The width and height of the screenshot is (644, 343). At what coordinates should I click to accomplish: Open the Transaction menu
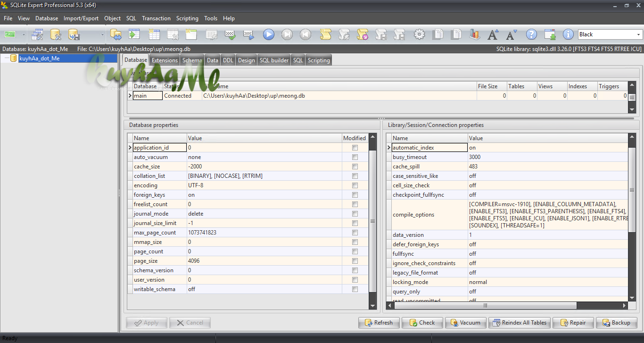tap(156, 18)
